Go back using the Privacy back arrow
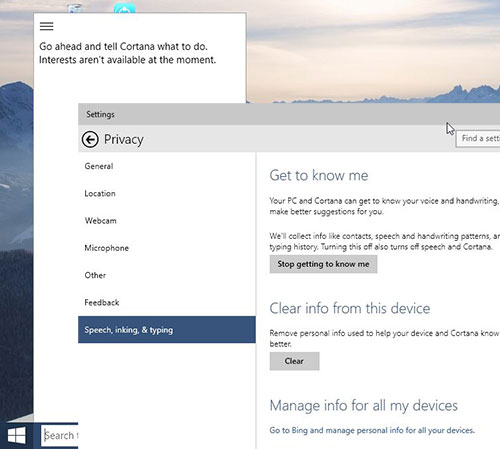This screenshot has height=449, width=500. [90, 139]
